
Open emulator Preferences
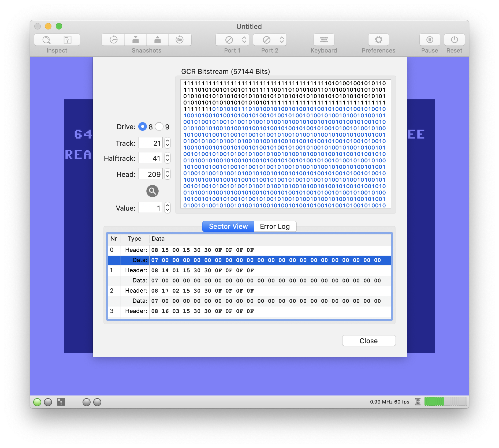pyautogui.click(x=378, y=39)
